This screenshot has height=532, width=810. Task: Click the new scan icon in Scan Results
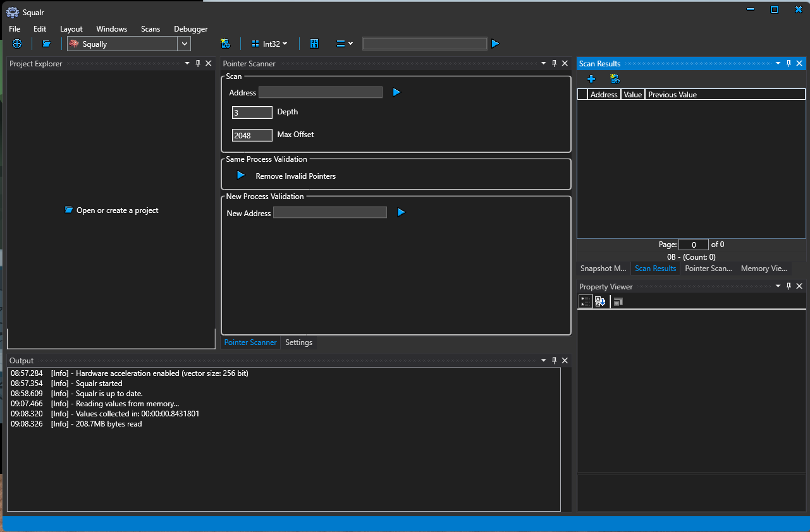click(615, 79)
